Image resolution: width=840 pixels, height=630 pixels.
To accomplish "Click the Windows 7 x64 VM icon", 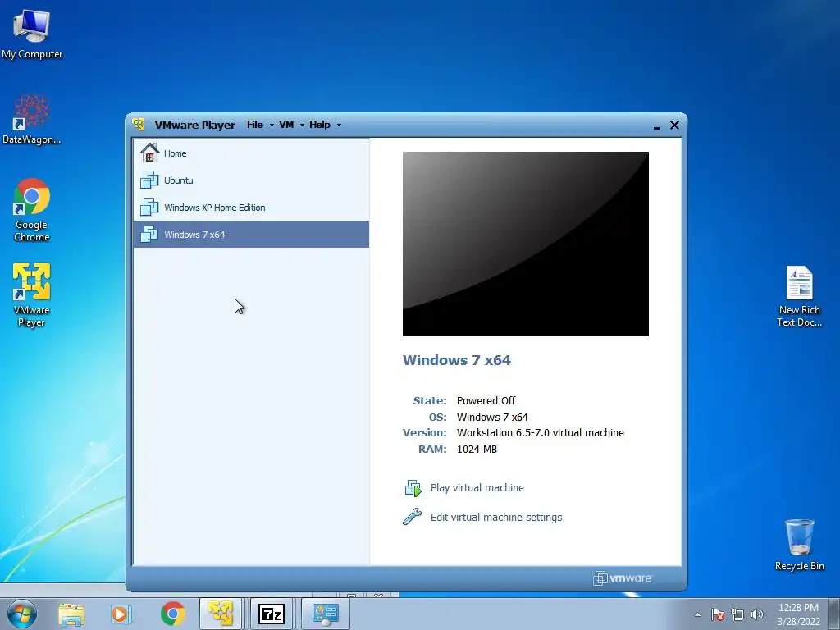I will click(149, 234).
